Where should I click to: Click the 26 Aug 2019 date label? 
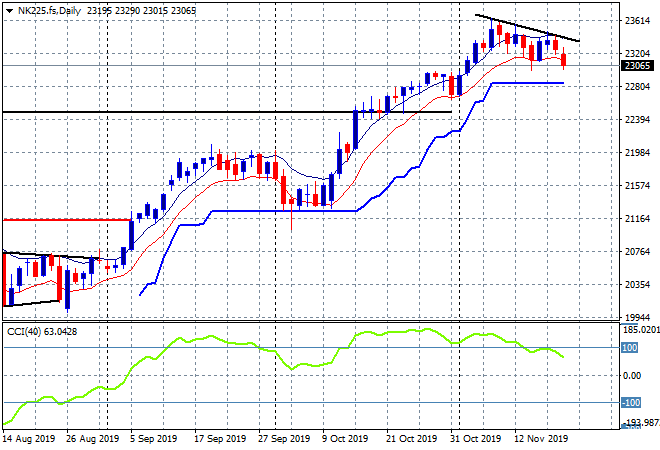[93, 439]
